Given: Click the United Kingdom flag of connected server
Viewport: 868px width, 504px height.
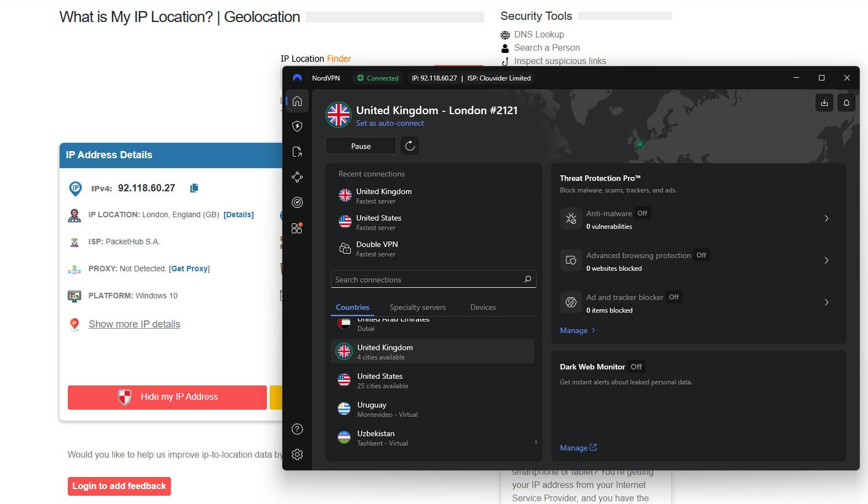Looking at the screenshot, I should (x=339, y=115).
